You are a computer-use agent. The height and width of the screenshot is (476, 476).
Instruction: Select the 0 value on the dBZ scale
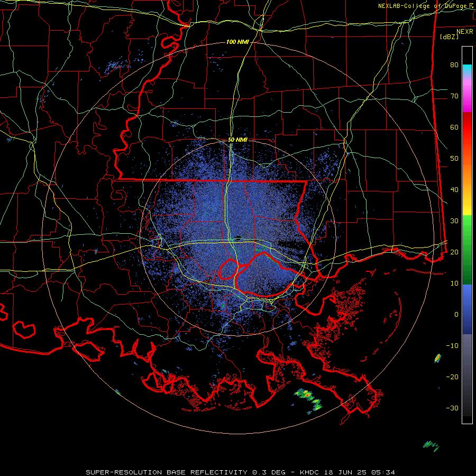pos(456,315)
